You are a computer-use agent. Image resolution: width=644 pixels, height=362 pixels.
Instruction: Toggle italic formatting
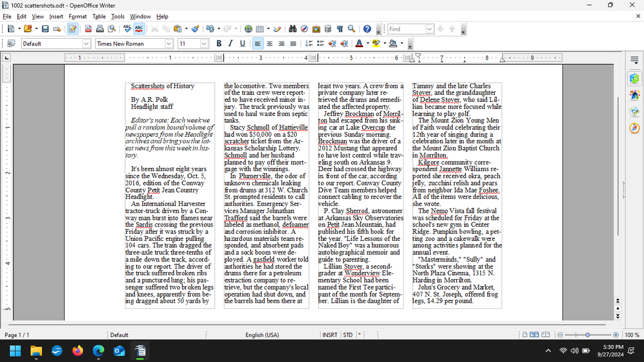point(231,43)
